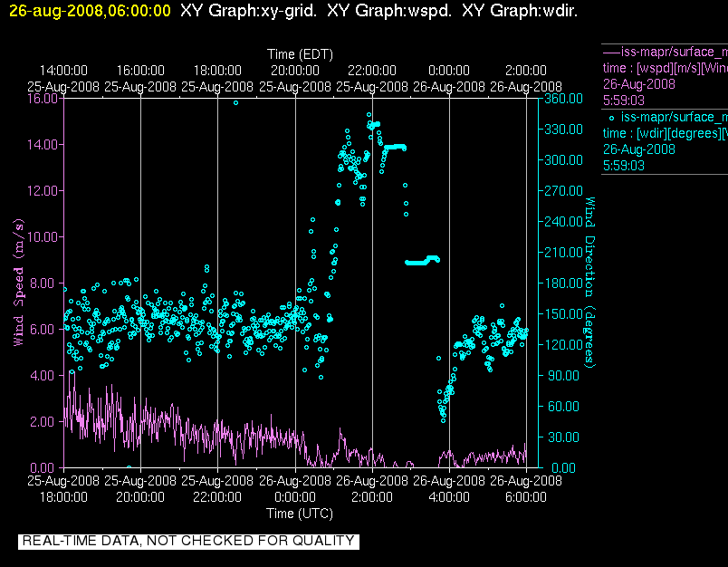Click the 0:00:00 tick label on EDT axis
Screen dimensions: 728x567
point(449,71)
